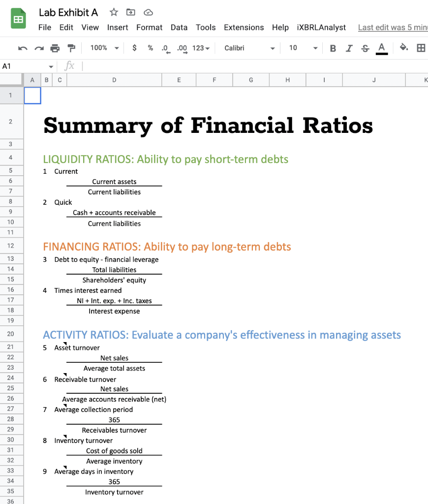428x504 pixels.
Task: Open the Insert menu
Action: pyautogui.click(x=118, y=28)
